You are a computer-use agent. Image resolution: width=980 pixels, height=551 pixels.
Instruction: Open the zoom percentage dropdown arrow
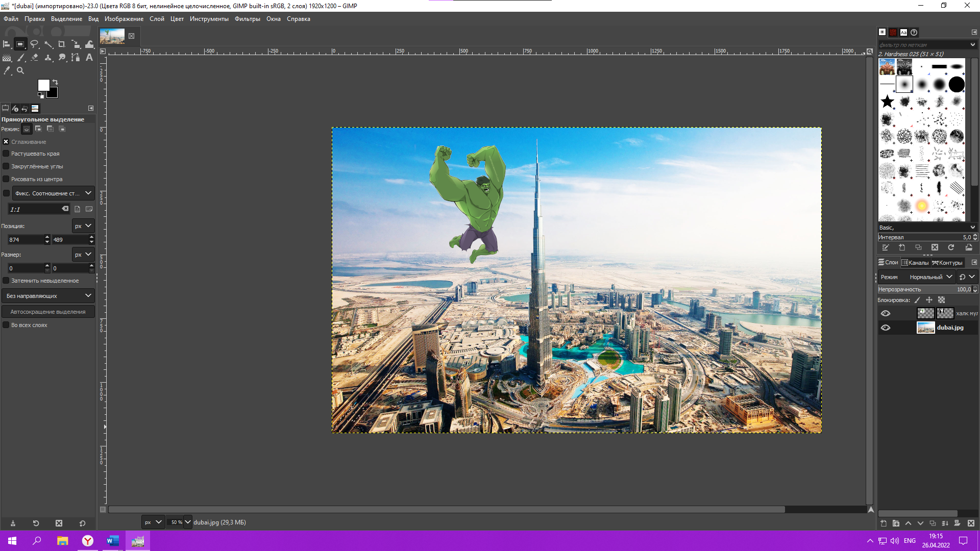187,522
